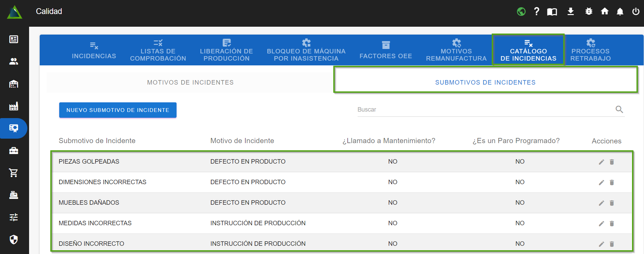Click the green globe language icon
This screenshot has height=254, width=644.
pyautogui.click(x=521, y=12)
